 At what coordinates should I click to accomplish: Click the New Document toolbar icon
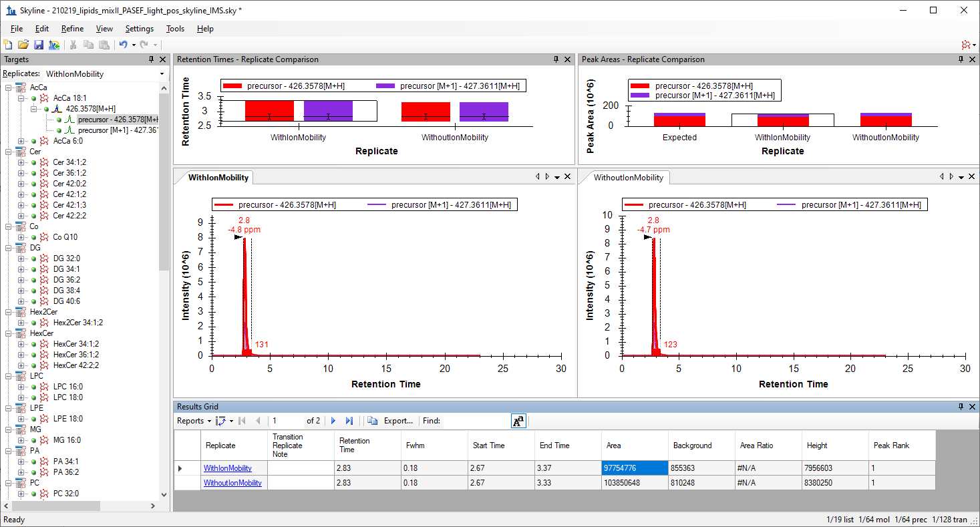pos(8,45)
